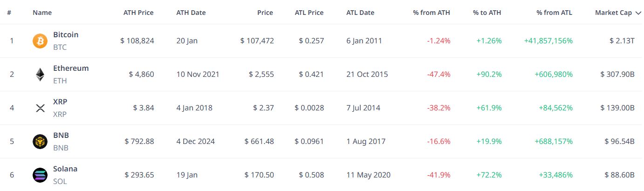Viewport: 644px width, 191px height.
Task: Sort by the Name column header
Action: click(x=42, y=13)
